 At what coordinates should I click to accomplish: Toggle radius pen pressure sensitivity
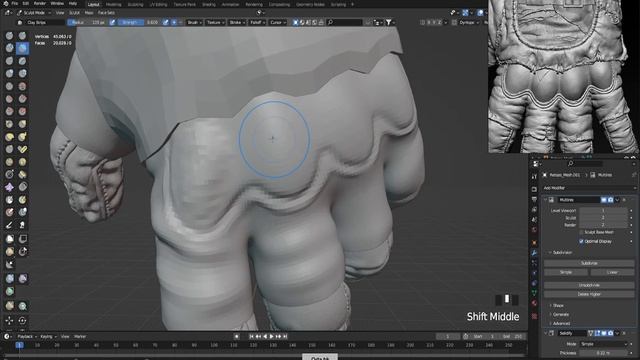[112, 22]
